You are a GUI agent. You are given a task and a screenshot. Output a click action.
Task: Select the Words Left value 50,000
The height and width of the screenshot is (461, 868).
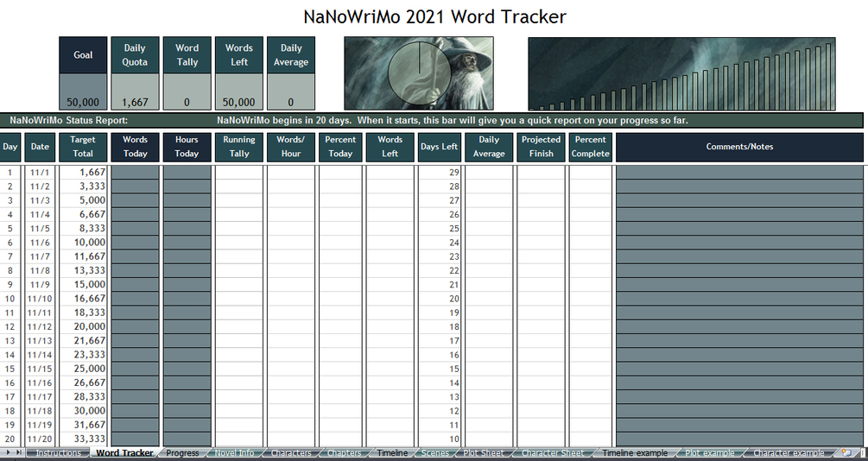[x=238, y=92]
